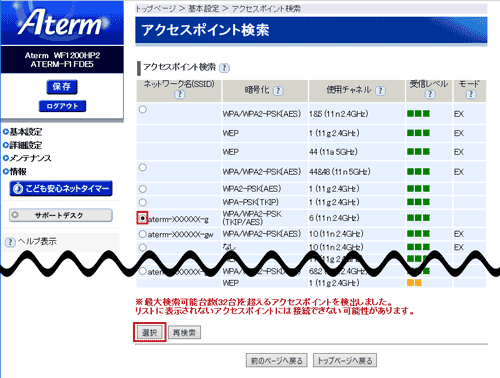The height and width of the screenshot is (378, 500).
Task: Open help icon under ネットワーク名(SSID) header
Action: point(179,94)
